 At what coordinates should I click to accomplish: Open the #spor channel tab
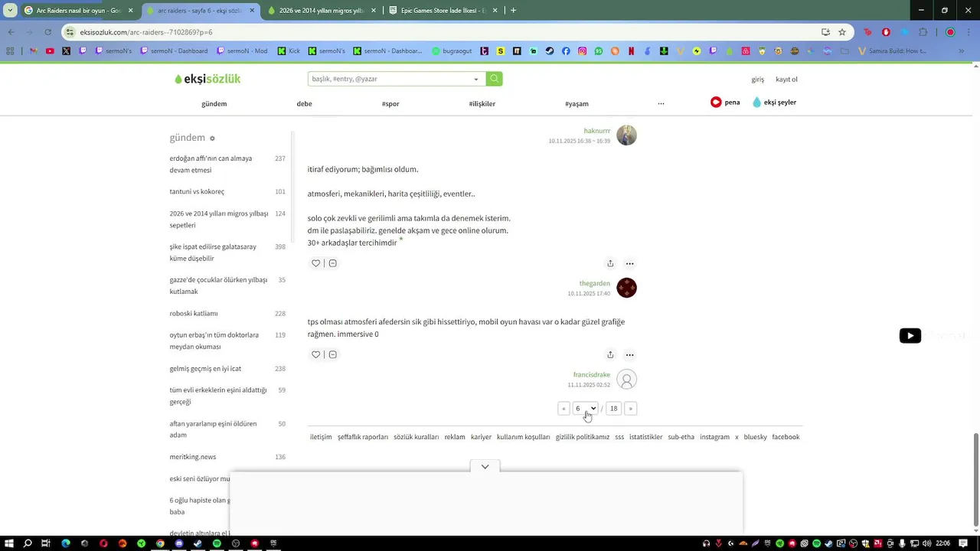pyautogui.click(x=390, y=103)
